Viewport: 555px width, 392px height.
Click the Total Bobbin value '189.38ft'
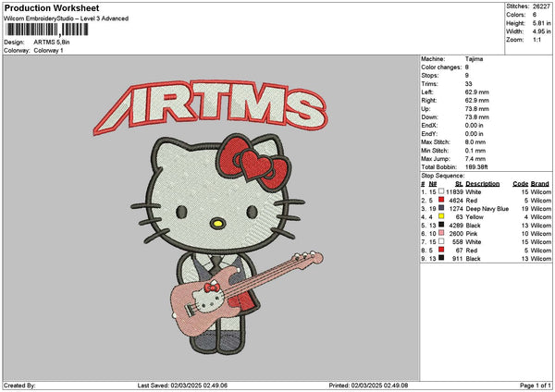click(x=476, y=167)
